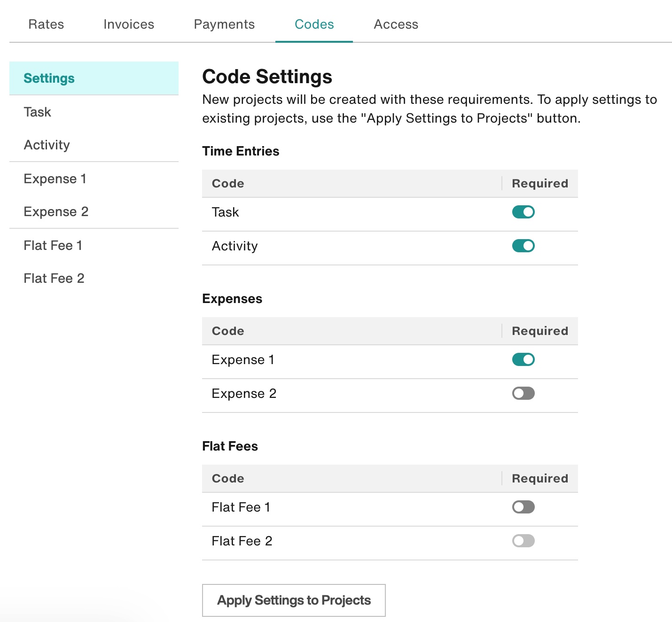This screenshot has width=672, height=622.
Task: Go to the Payments tab
Action: (x=225, y=24)
